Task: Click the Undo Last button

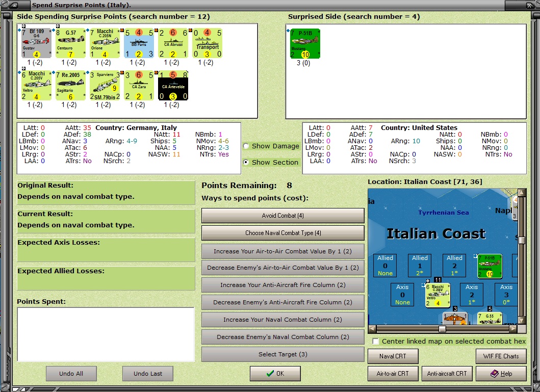Action: (x=148, y=374)
